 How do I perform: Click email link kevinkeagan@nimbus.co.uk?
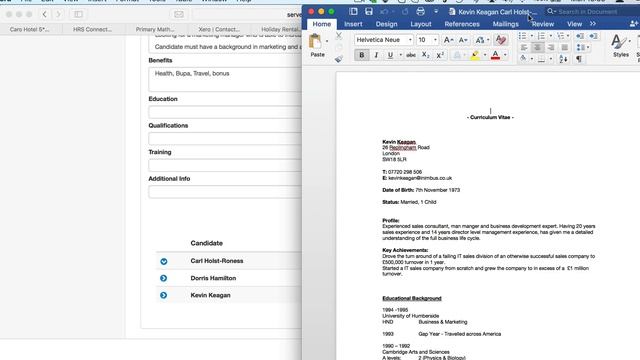pos(420,178)
